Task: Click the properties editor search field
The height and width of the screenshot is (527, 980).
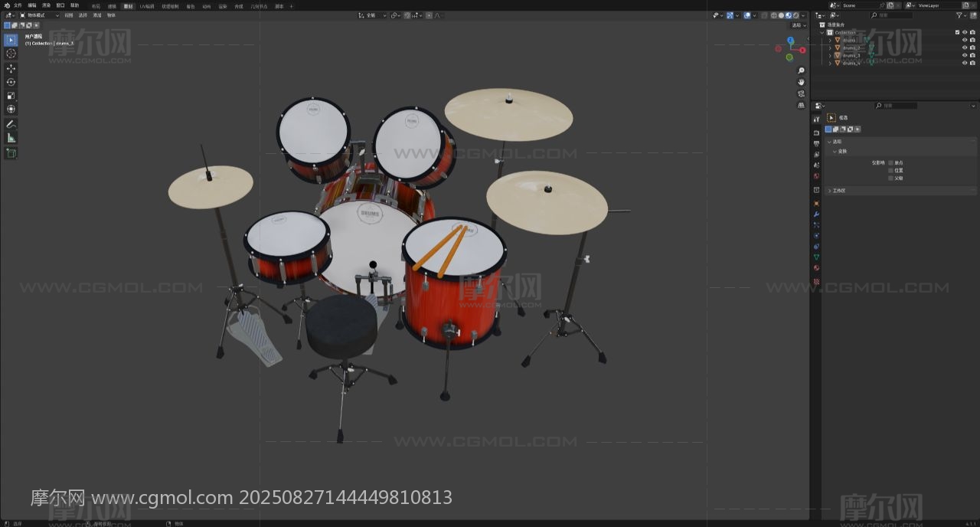Action: [896, 106]
